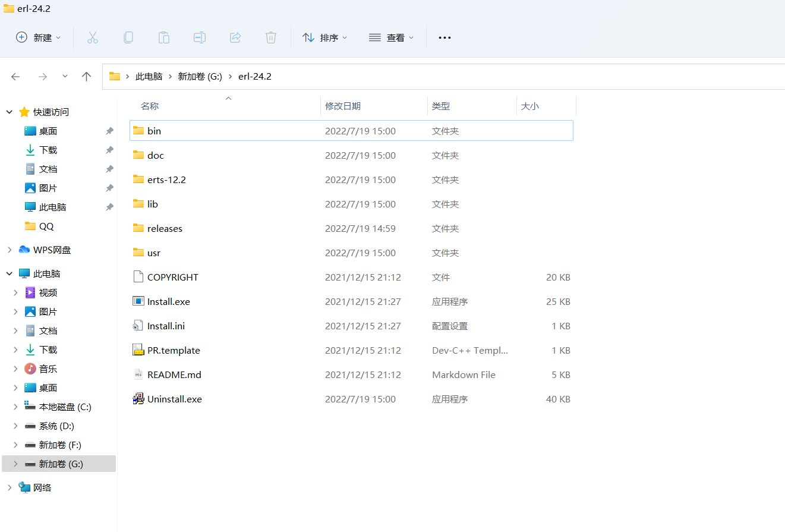Image resolution: width=785 pixels, height=532 pixels.
Task: Select the bin folder icon
Action: click(138, 130)
